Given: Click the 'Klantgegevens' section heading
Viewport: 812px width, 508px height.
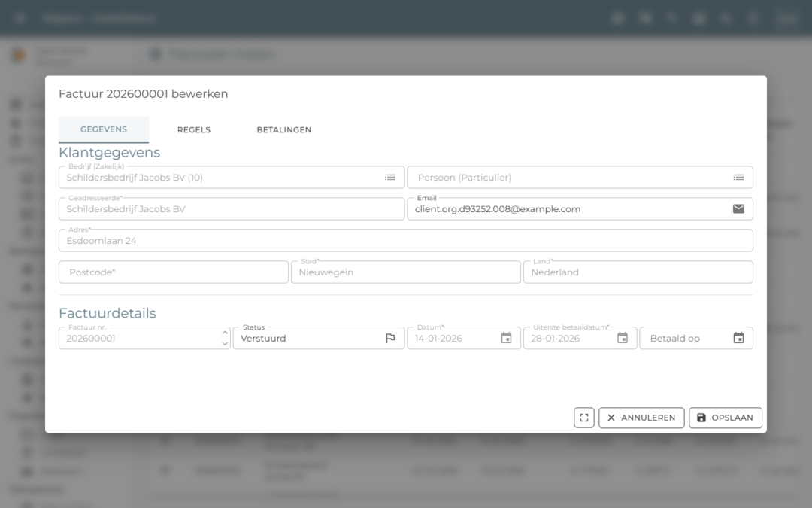Looking at the screenshot, I should pos(109,152).
